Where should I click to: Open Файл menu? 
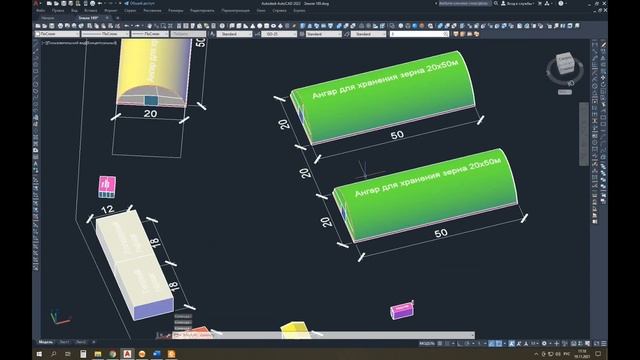click(40, 11)
